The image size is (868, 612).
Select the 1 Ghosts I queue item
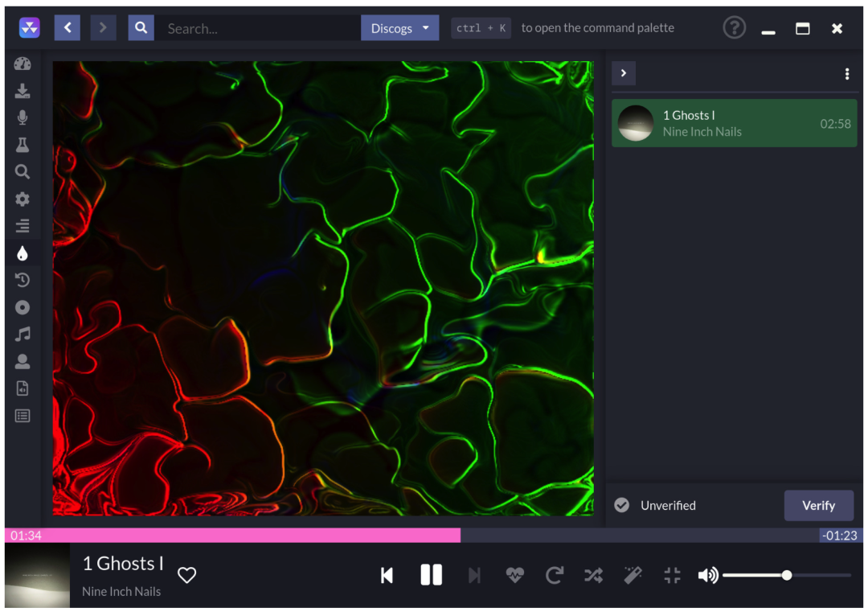[734, 123]
